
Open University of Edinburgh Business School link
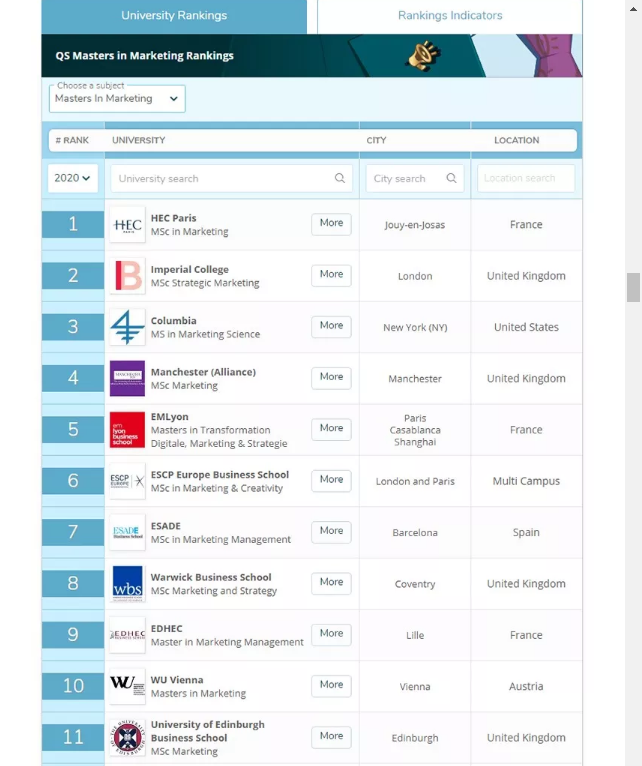(208, 731)
